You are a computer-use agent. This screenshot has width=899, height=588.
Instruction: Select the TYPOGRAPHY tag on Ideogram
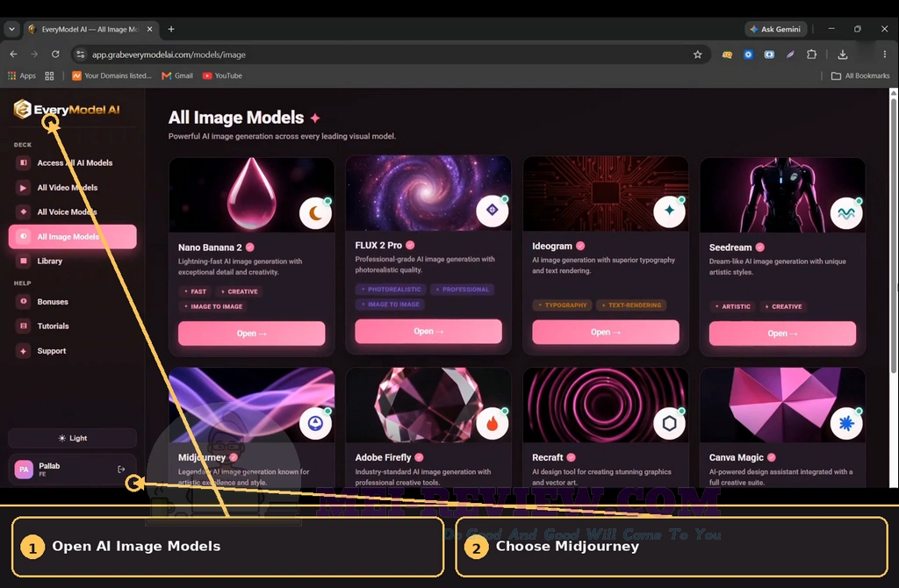click(563, 305)
